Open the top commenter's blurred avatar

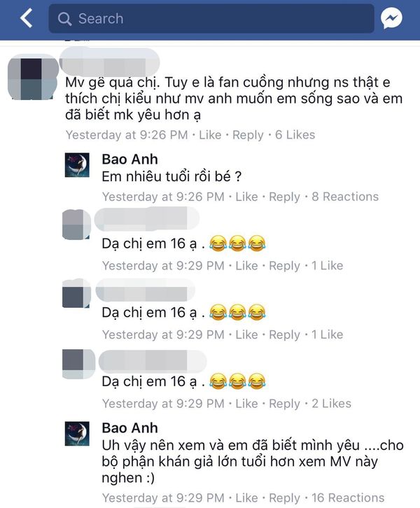[x=32, y=78]
